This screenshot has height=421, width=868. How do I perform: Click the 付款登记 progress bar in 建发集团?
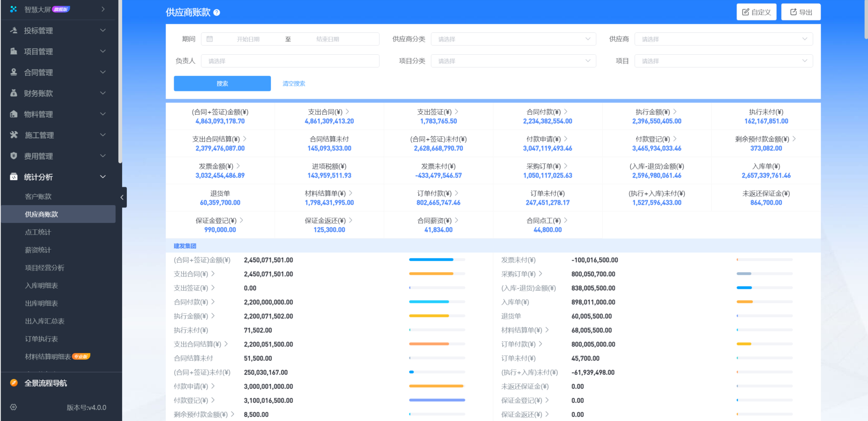(x=437, y=400)
